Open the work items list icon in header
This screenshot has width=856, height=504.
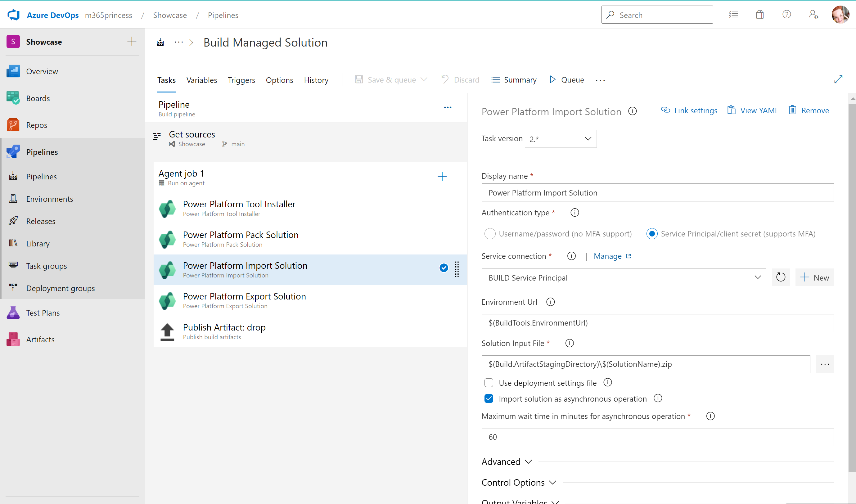click(733, 15)
